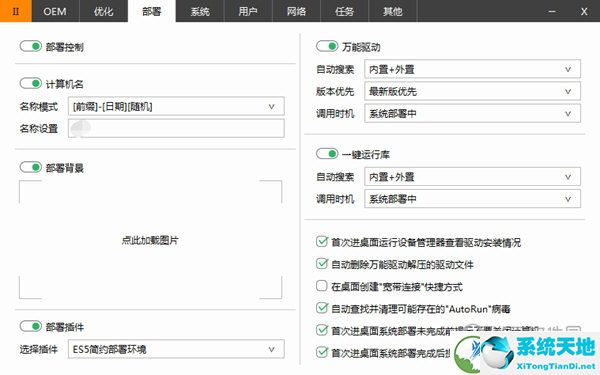Image resolution: width=600 pixels, height=375 pixels.
Task: Click the orange II logo icon
Action: point(16,11)
